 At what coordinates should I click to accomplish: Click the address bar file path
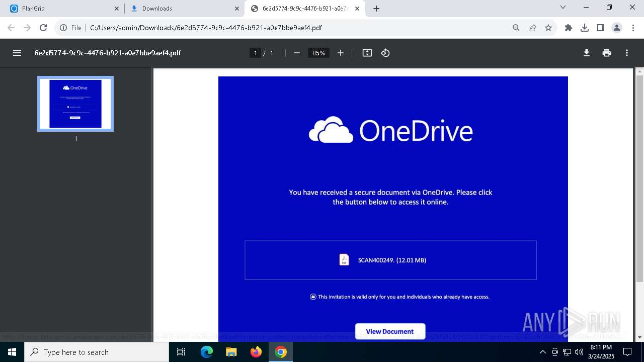pyautogui.click(x=206, y=28)
